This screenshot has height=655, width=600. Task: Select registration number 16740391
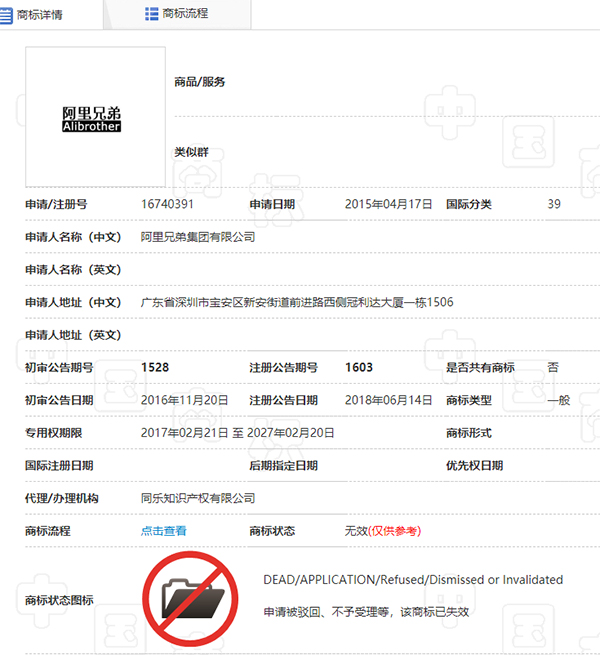pos(167,204)
